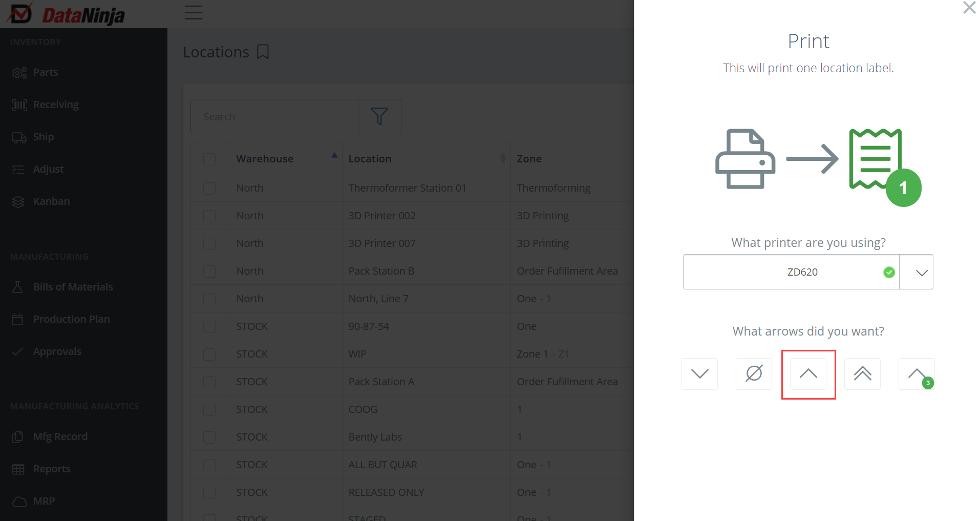Viewport: 980px width, 521px height.
Task: Open Kanban in the sidebar
Action: click(51, 202)
